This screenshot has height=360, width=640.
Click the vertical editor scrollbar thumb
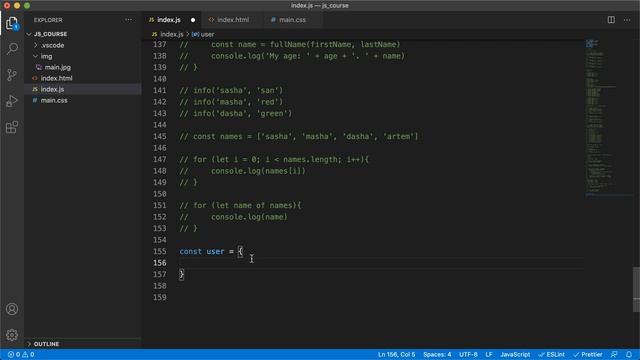636,290
